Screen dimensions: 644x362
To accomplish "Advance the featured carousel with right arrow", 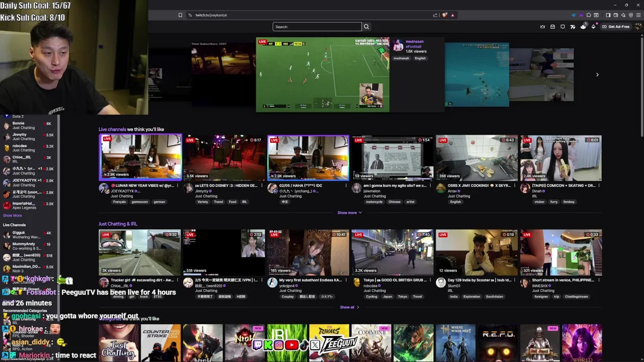I will click(597, 74).
